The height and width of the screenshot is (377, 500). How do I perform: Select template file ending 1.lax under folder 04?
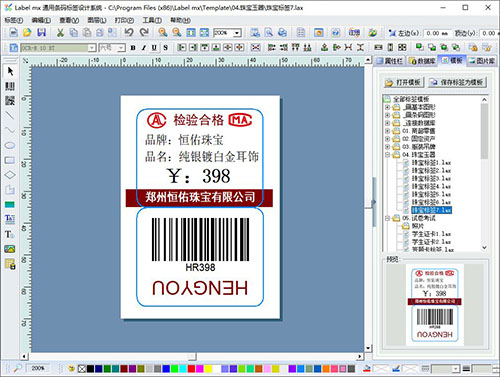431,163
